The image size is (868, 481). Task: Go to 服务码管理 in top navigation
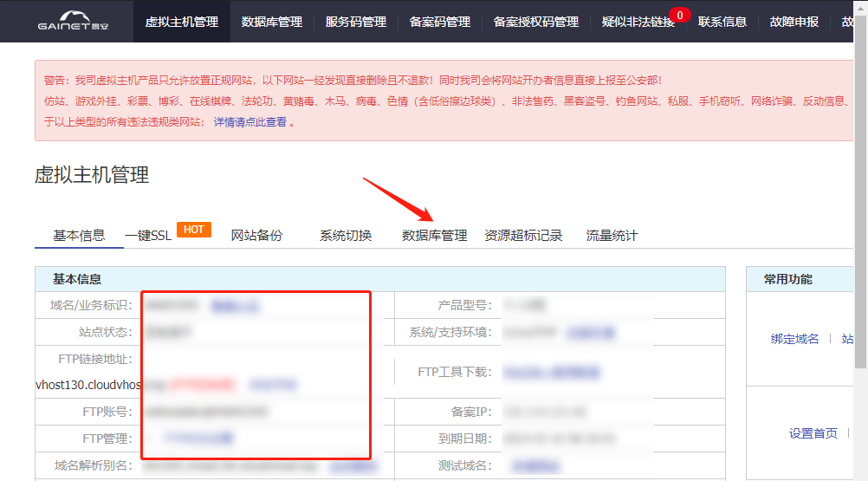click(356, 22)
